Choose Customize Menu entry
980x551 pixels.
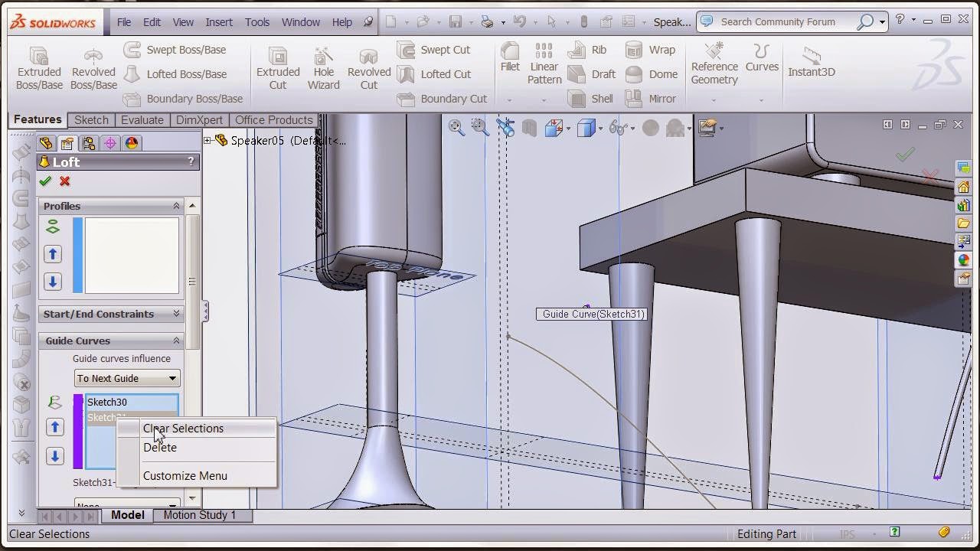pos(196,476)
